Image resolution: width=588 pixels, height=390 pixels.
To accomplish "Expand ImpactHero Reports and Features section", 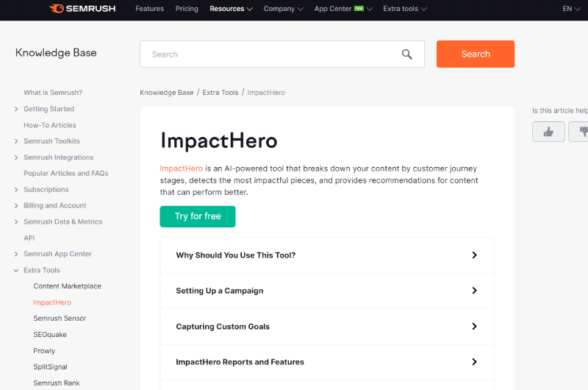I will coord(327,362).
